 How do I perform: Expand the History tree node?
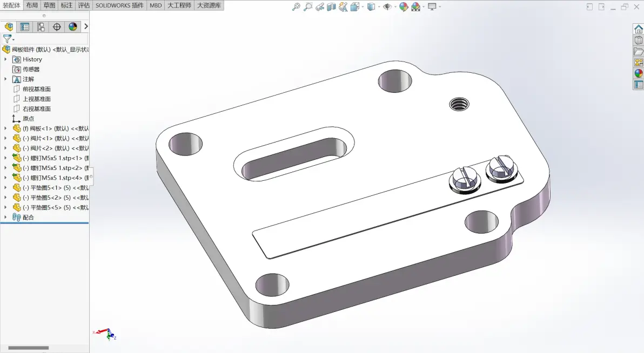click(5, 59)
